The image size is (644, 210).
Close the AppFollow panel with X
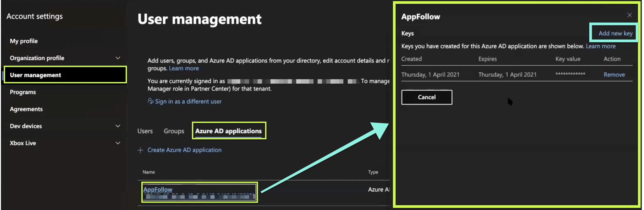629,15
